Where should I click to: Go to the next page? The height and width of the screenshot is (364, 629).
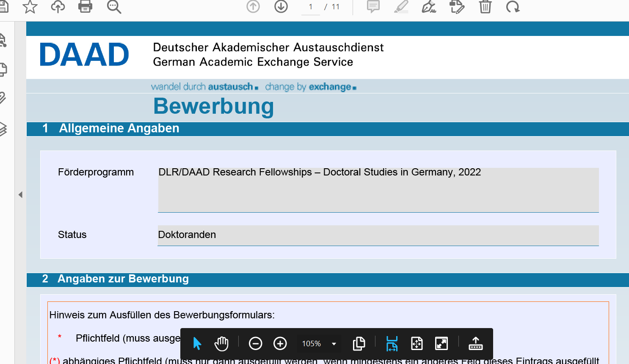click(x=281, y=7)
